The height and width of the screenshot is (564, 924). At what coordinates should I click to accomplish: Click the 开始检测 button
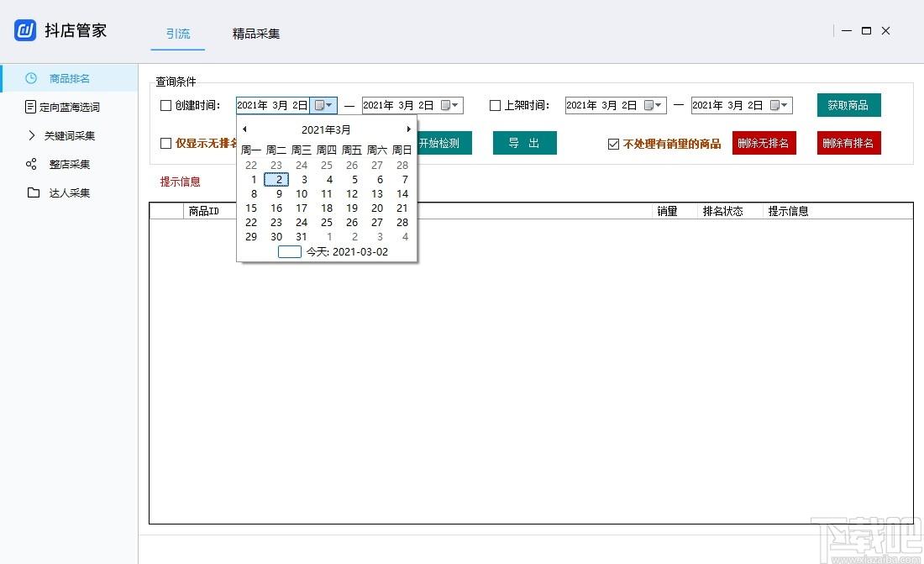click(444, 143)
